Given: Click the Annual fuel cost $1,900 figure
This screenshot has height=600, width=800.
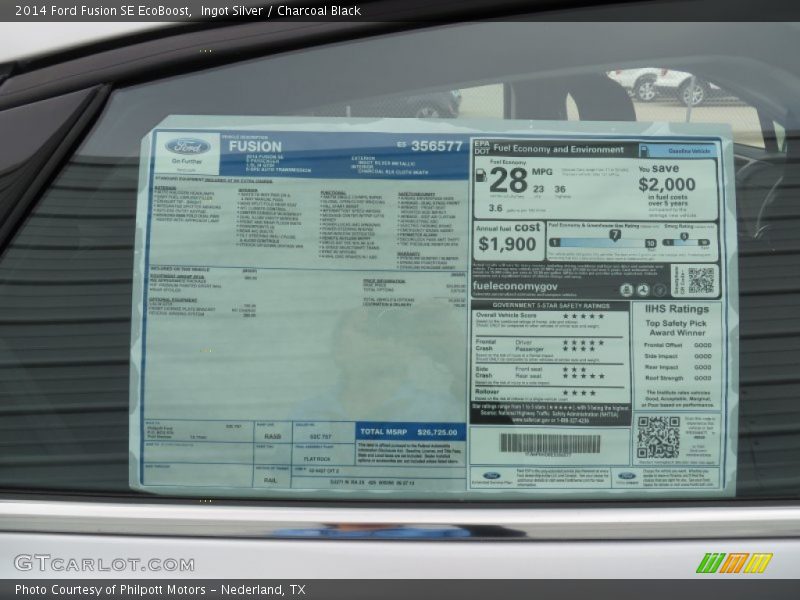Looking at the screenshot, I should (507, 244).
